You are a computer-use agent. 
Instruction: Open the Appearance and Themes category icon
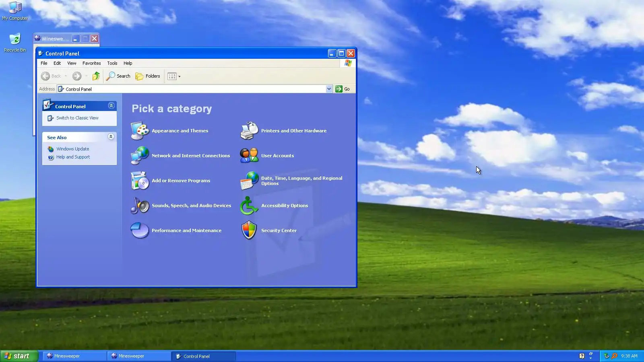tap(140, 131)
